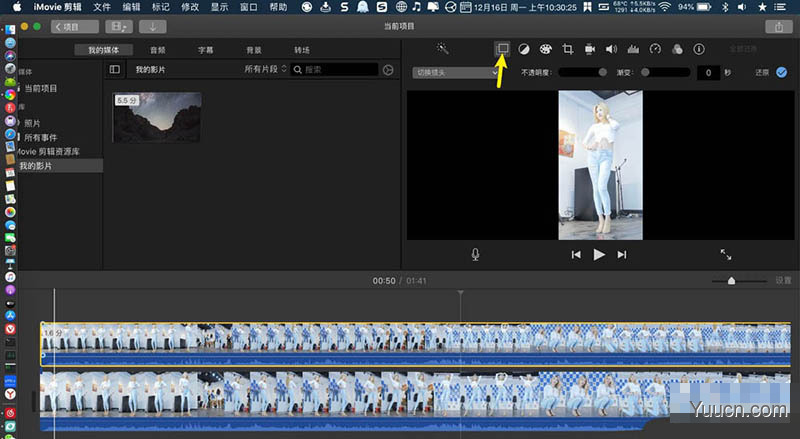Image resolution: width=800 pixels, height=439 pixels.
Task: Click the import media down-arrow button
Action: (x=152, y=27)
